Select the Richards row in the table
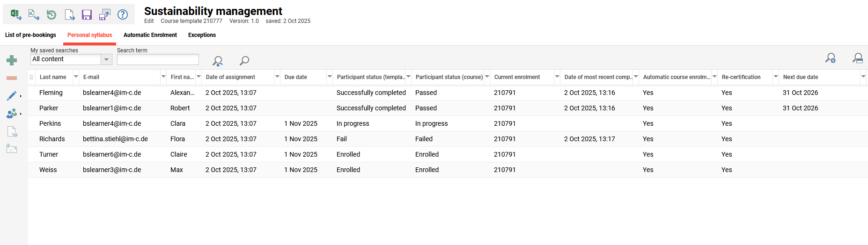 (52, 139)
